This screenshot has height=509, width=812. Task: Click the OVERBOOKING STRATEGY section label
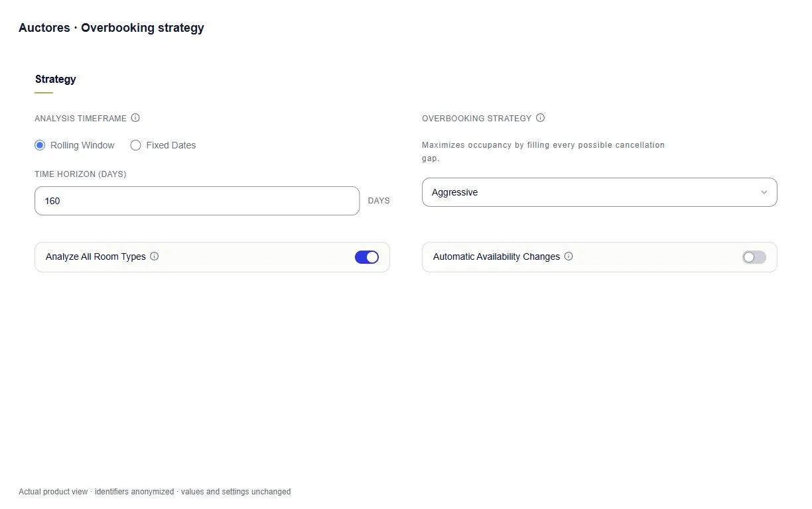pyautogui.click(x=477, y=118)
